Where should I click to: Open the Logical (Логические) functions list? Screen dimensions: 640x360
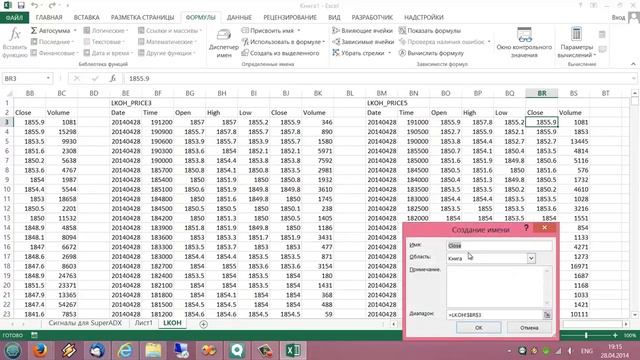coord(106,31)
